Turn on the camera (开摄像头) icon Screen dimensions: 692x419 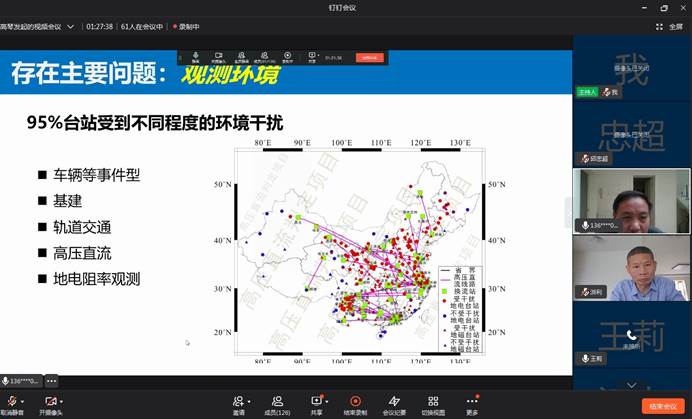coord(50,401)
